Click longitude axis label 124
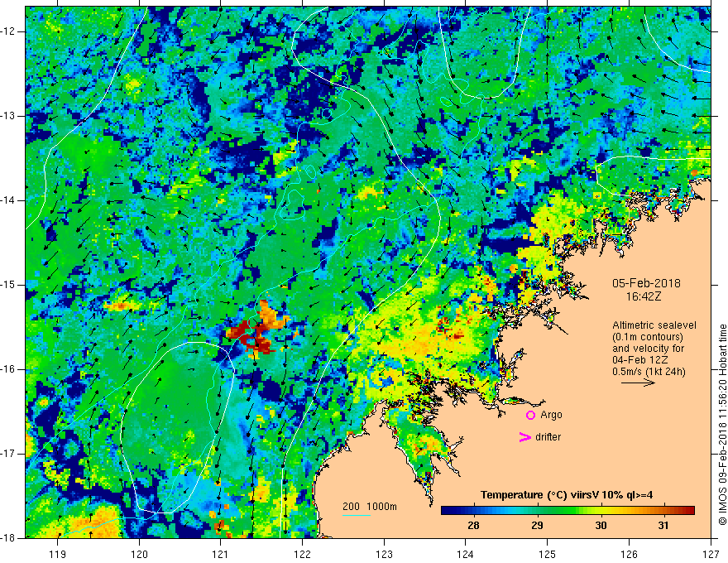Viewport: 728px width, 563px height. [465, 554]
